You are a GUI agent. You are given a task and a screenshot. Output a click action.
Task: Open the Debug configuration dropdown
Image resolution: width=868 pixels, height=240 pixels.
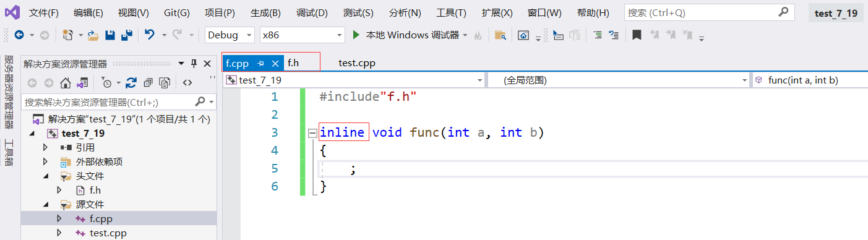pyautogui.click(x=249, y=35)
